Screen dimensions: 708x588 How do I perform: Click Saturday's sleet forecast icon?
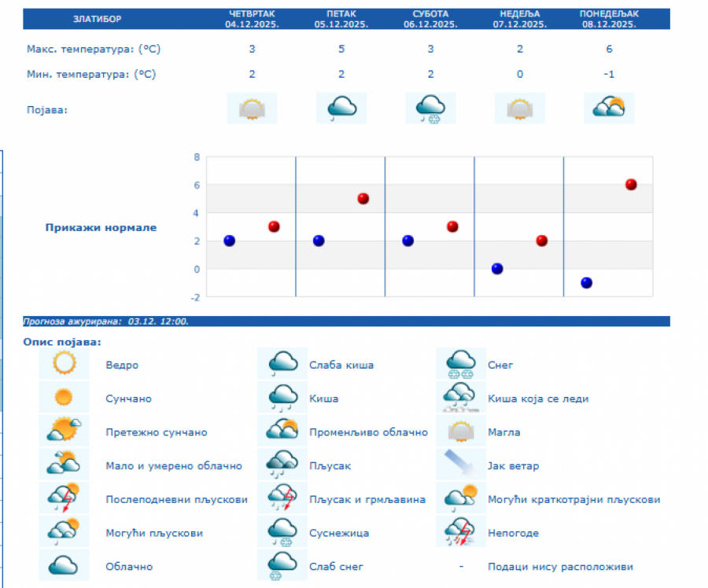431,108
